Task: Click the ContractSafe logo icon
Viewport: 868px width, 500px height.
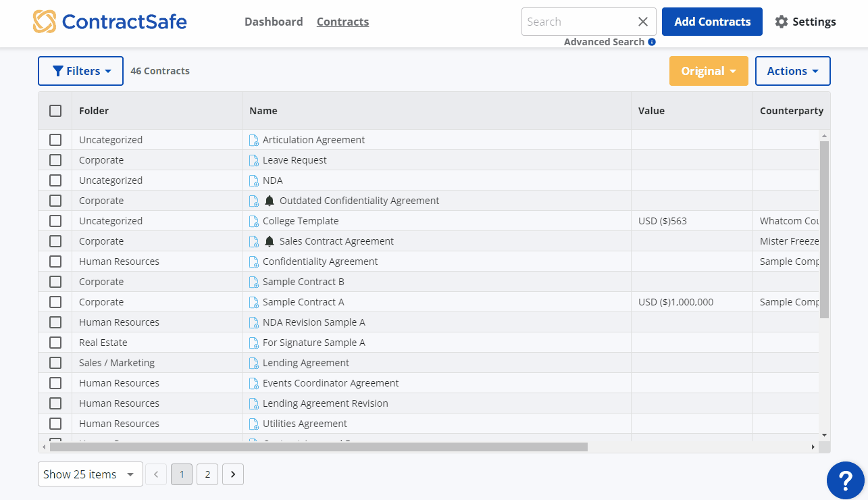Action: tap(45, 22)
